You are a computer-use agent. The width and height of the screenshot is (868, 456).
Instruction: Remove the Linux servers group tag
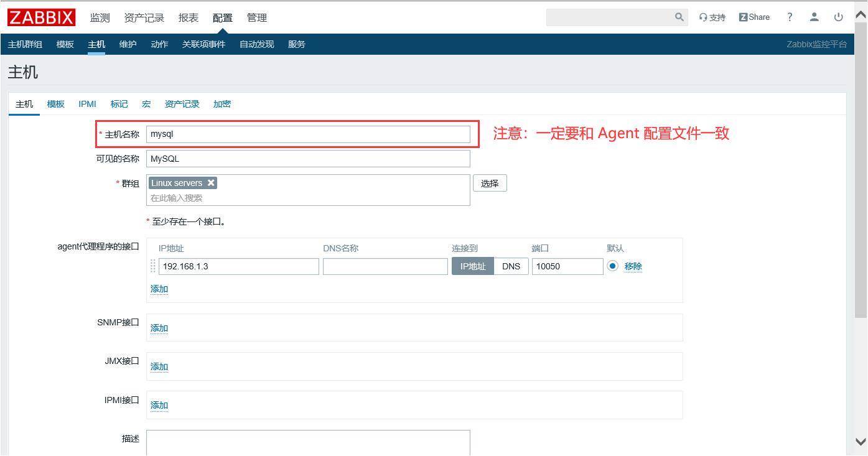click(211, 183)
